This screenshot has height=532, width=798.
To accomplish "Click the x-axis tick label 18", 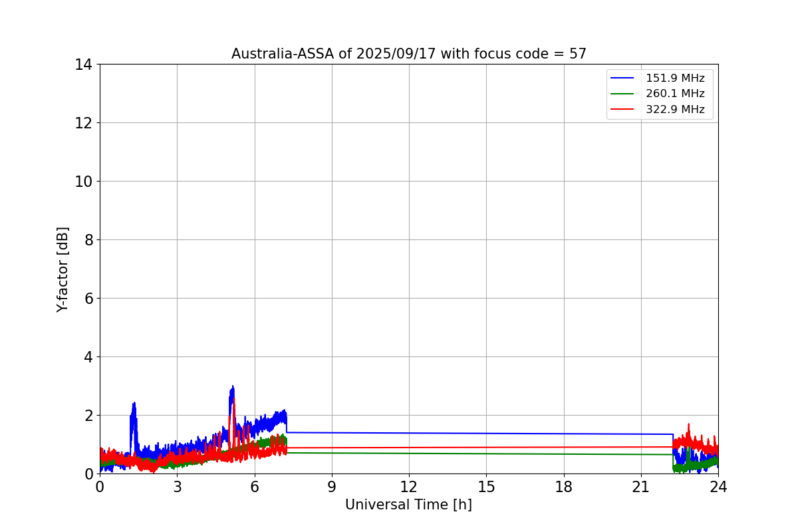I will (x=564, y=487).
